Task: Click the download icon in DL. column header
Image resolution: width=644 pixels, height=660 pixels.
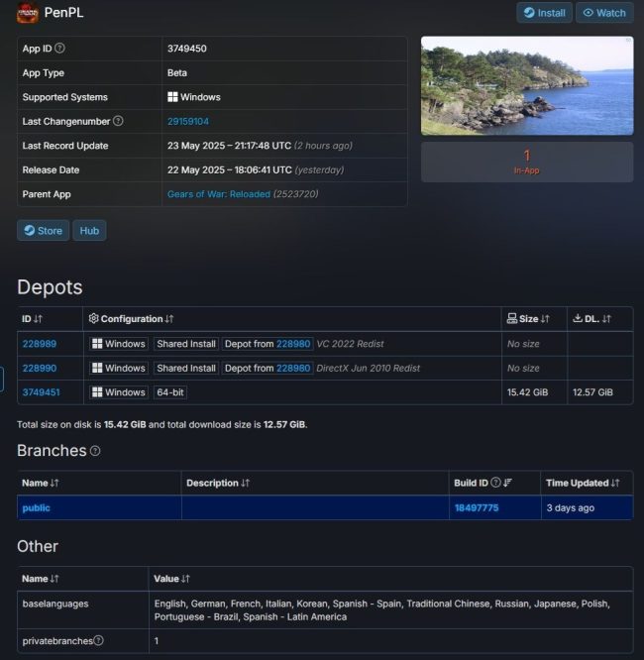Action: pos(578,318)
